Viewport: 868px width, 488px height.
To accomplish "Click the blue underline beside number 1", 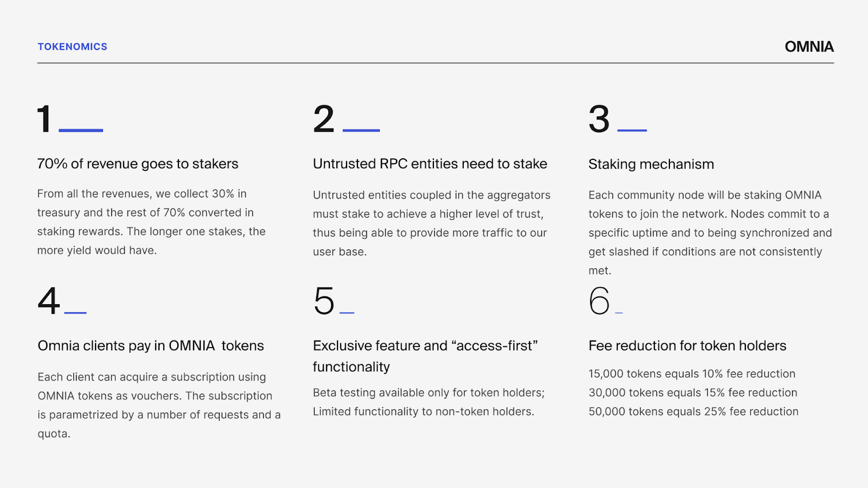I will (81, 130).
